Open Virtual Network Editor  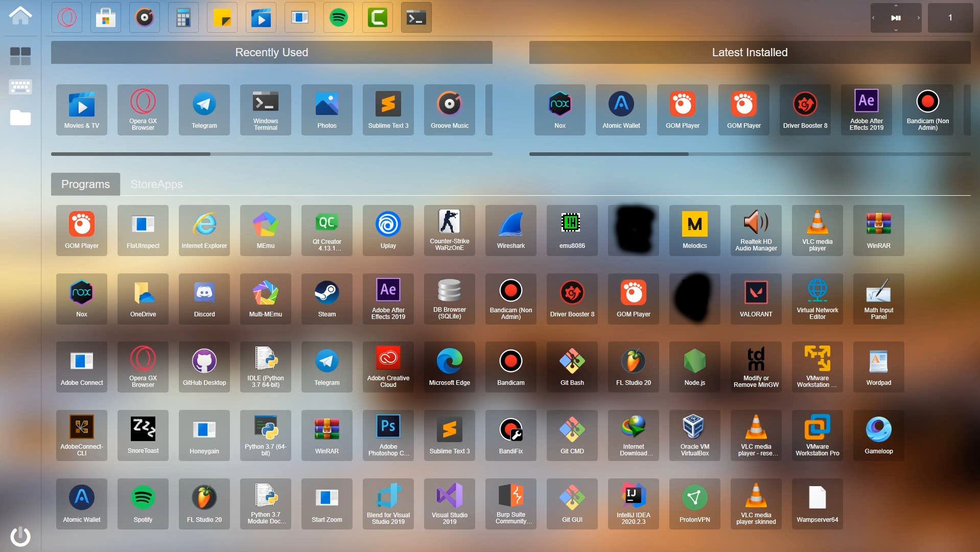pyautogui.click(x=818, y=299)
